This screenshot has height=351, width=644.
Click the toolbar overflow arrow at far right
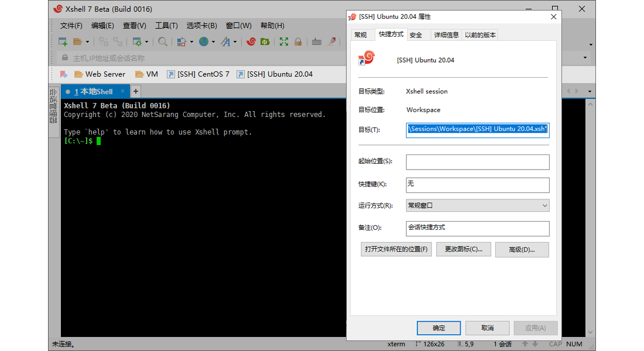(x=591, y=44)
